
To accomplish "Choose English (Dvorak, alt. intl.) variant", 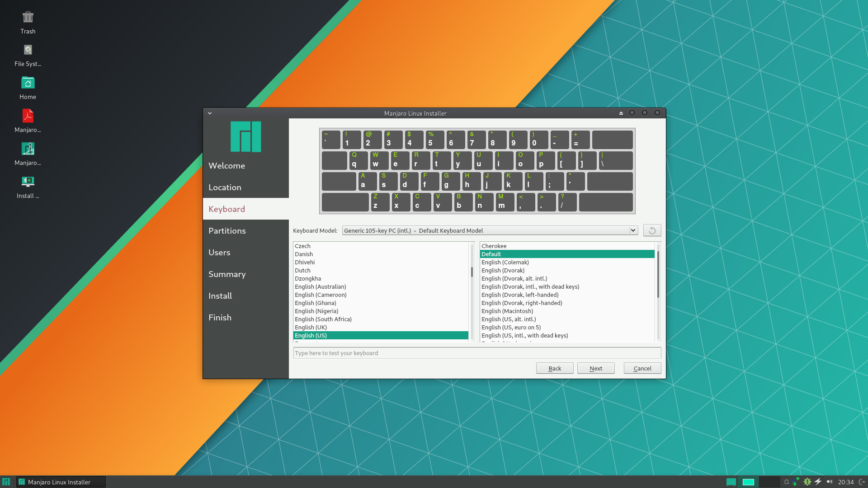I will point(567,278).
